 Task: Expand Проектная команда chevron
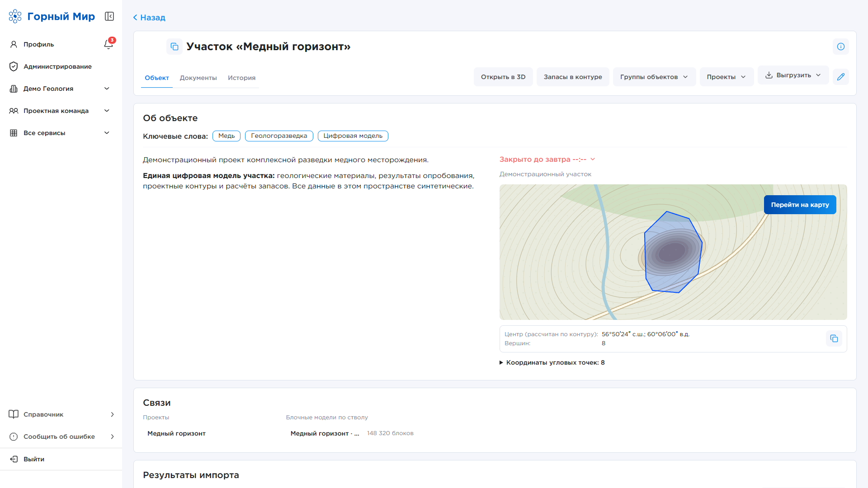(x=107, y=111)
